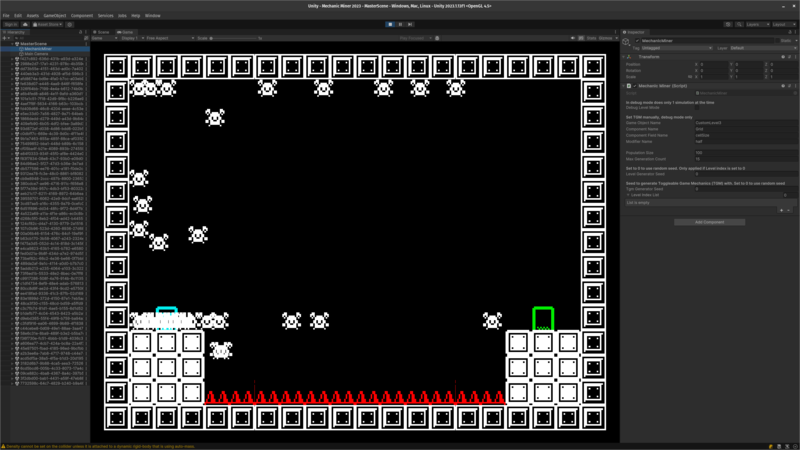Open the GameObject menu
800x450 pixels.
(54, 16)
